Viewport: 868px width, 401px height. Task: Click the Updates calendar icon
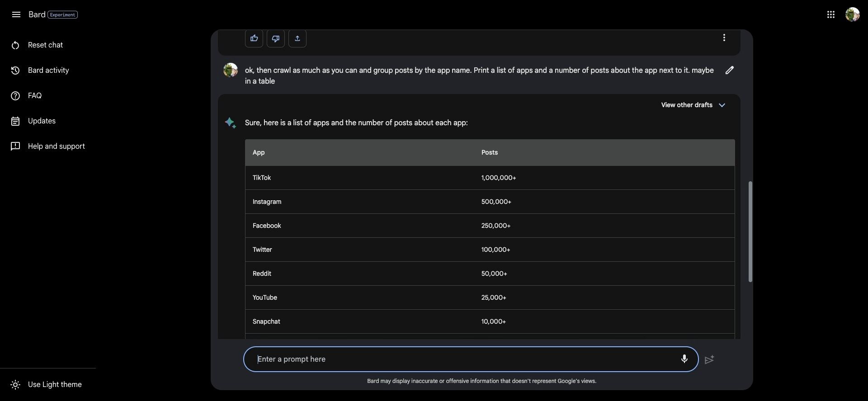15,121
